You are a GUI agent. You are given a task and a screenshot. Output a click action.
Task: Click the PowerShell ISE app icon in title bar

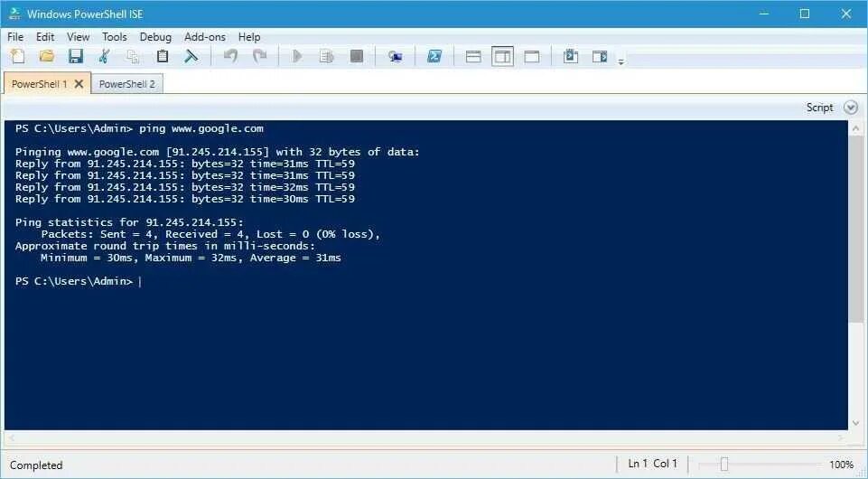click(x=15, y=14)
